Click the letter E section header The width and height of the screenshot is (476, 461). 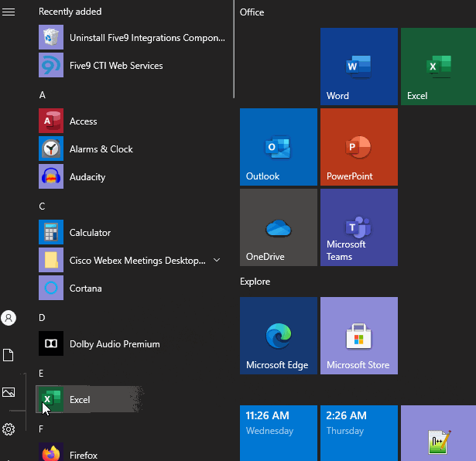tap(41, 374)
